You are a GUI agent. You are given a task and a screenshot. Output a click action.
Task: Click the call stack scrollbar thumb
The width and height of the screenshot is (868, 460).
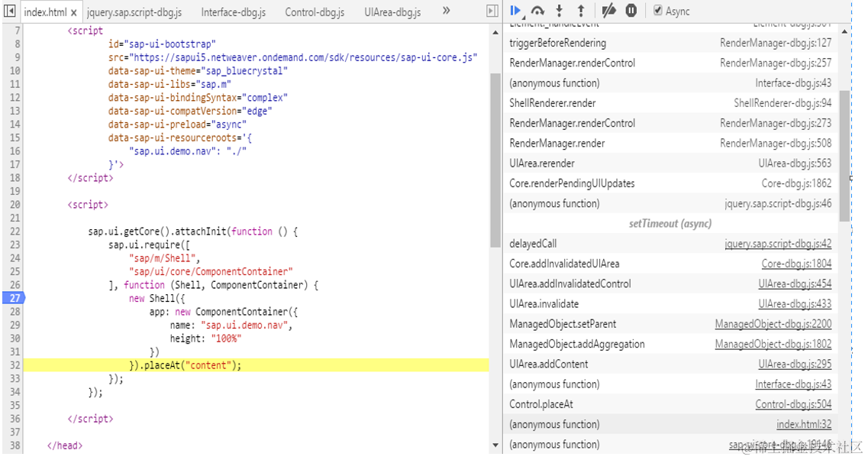click(x=844, y=157)
